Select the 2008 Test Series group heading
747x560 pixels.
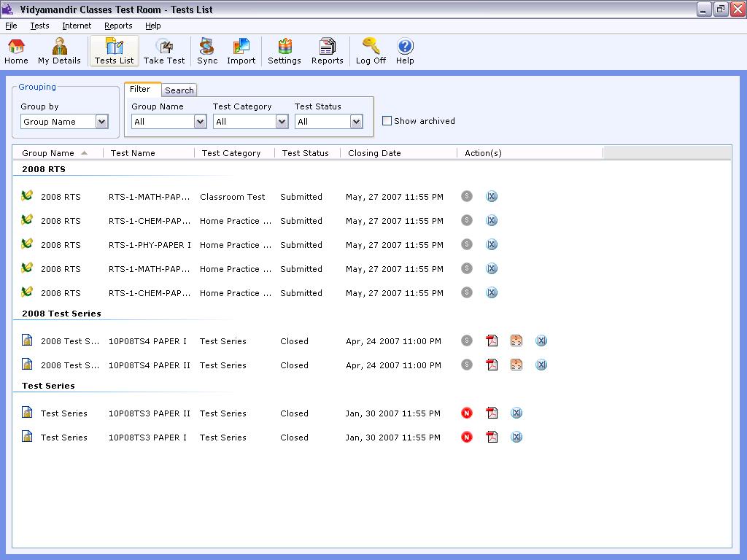tap(61, 314)
